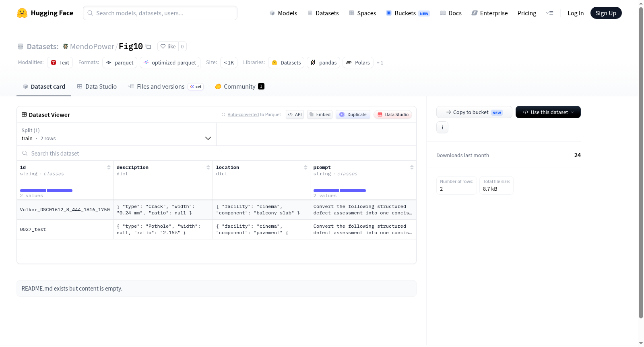The image size is (644, 347).
Task: Click the Datasets: breadcrumb label
Action: point(43,46)
